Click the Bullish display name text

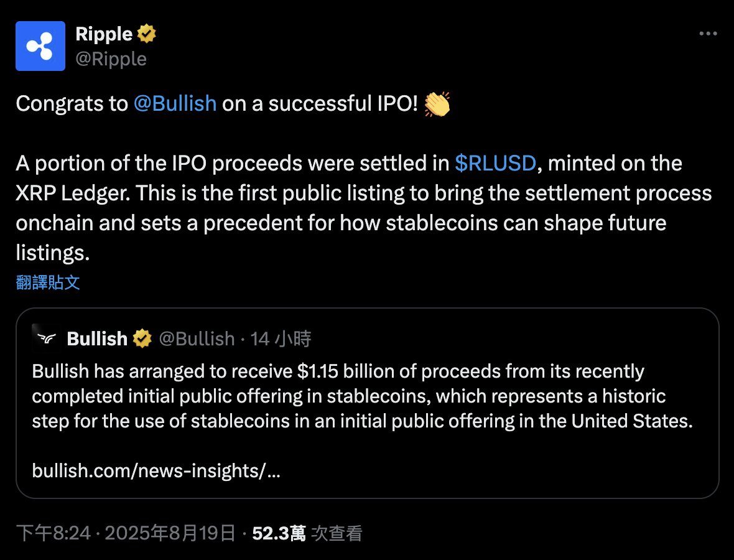97,338
